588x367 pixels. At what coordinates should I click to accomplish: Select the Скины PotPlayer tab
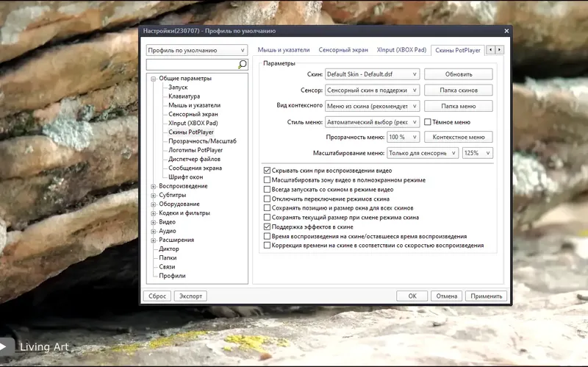pos(457,50)
